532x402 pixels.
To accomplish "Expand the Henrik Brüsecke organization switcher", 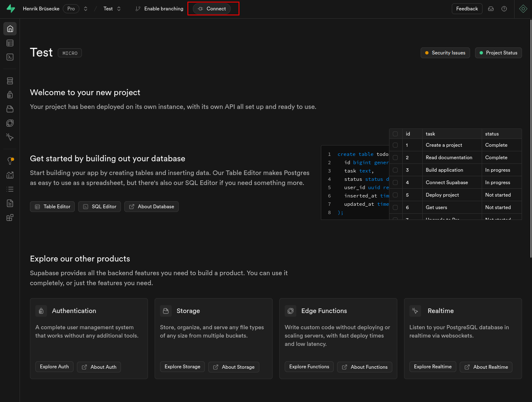I will point(86,9).
